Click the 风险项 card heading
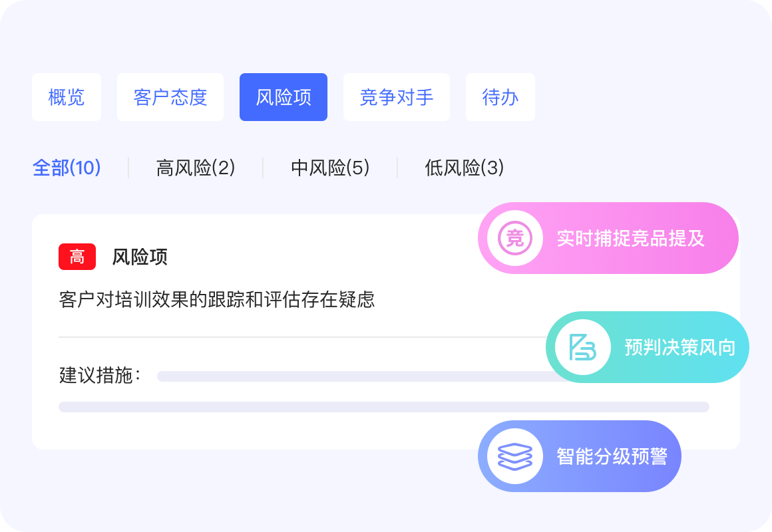 point(140,257)
